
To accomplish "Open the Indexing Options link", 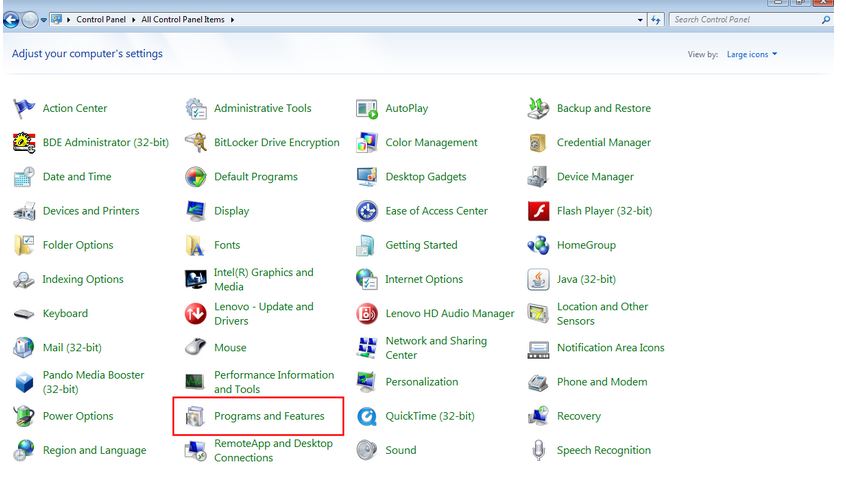I will coord(83,280).
